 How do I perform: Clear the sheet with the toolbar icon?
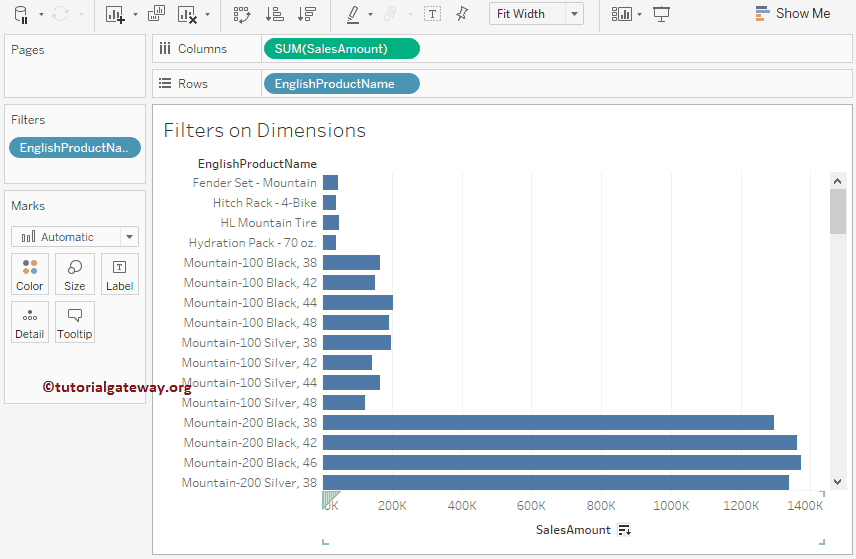coord(187,14)
